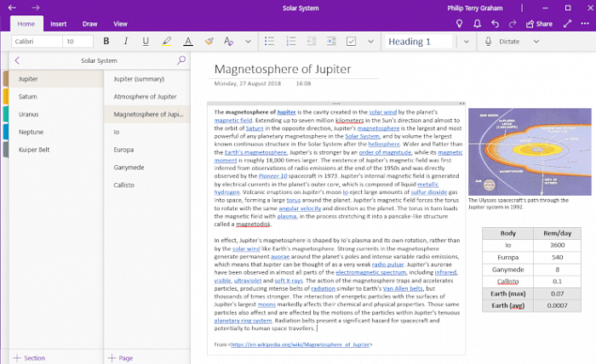Click the clear formatting eraser icon
596x364 pixels.
pos(229,41)
